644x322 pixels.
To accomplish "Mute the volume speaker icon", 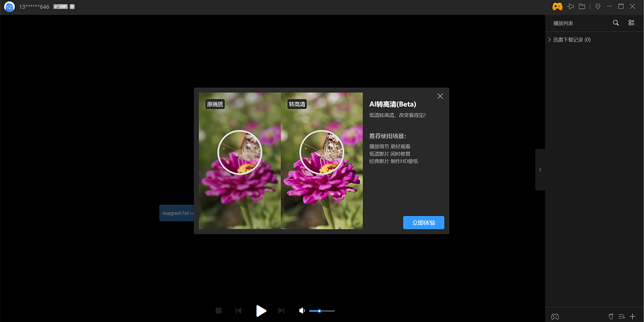I will (x=302, y=310).
